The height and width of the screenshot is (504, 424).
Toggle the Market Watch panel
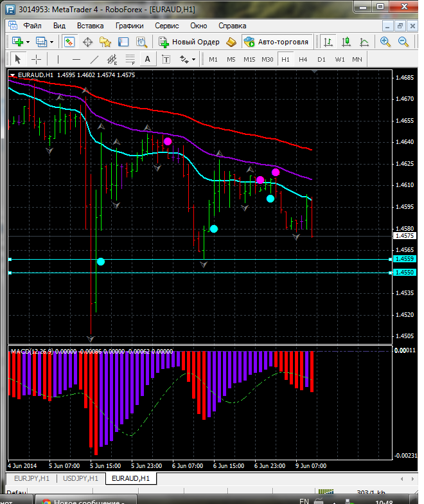tap(69, 42)
